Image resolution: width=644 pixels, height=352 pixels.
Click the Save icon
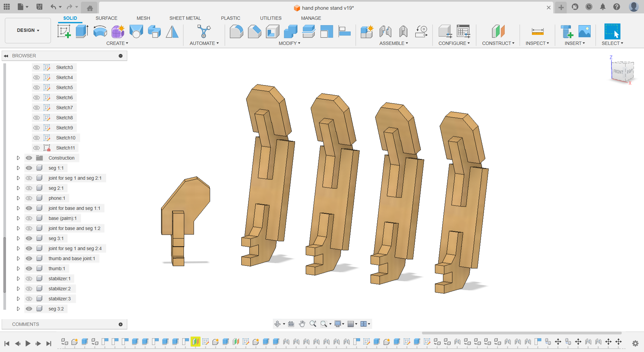(39, 7)
